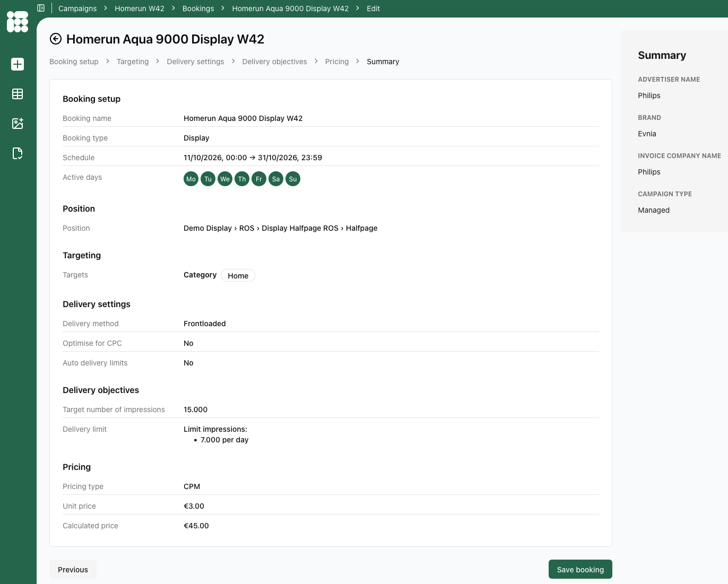
Task: Go to Campaigns in the breadcrumb
Action: (77, 8)
